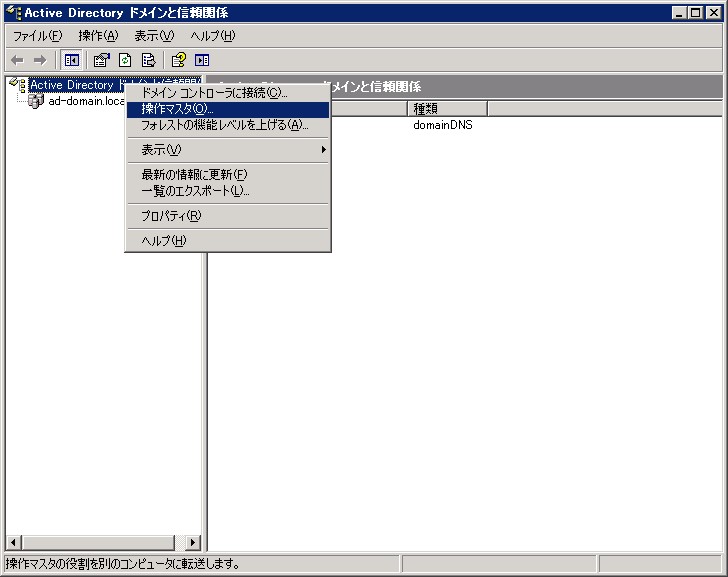Click the Active Directory root node icon
728x577 pixels.
coord(18,84)
